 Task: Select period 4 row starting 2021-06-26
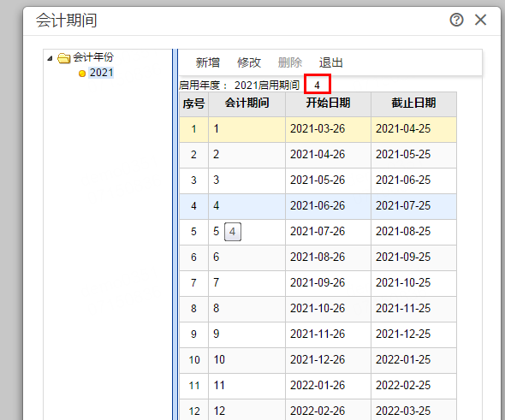click(318, 206)
